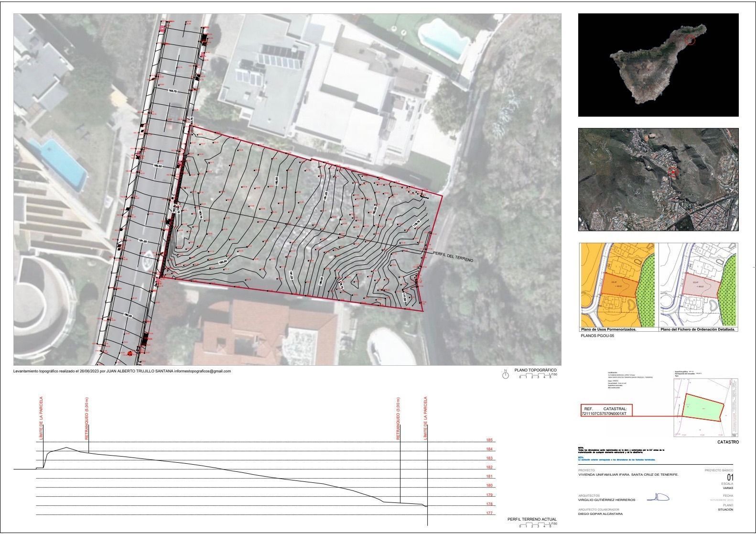Viewport: 756px width, 534px height.
Task: Open the Tenerife island satellite image
Action: pos(658,65)
